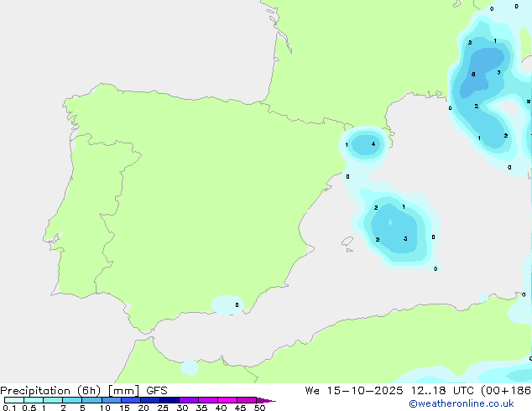532x411 pixels.
Task: Click the "40" legend scale label
Action: click(221, 408)
